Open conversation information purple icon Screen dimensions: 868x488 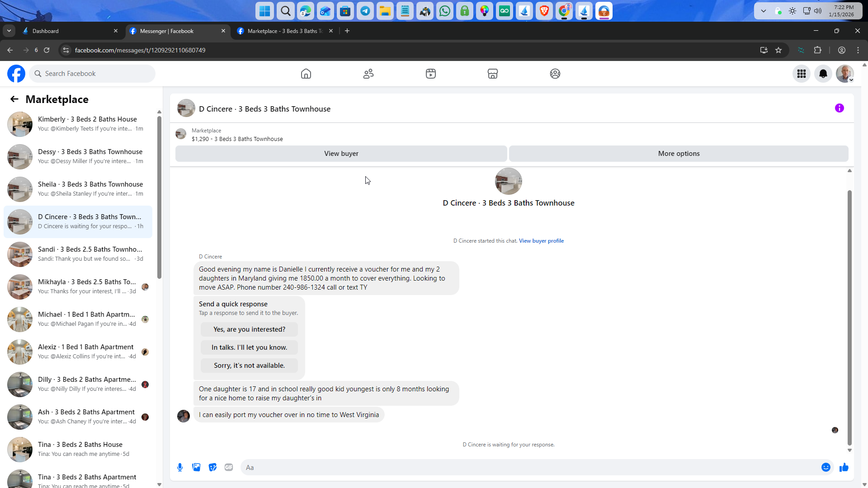[x=839, y=108]
